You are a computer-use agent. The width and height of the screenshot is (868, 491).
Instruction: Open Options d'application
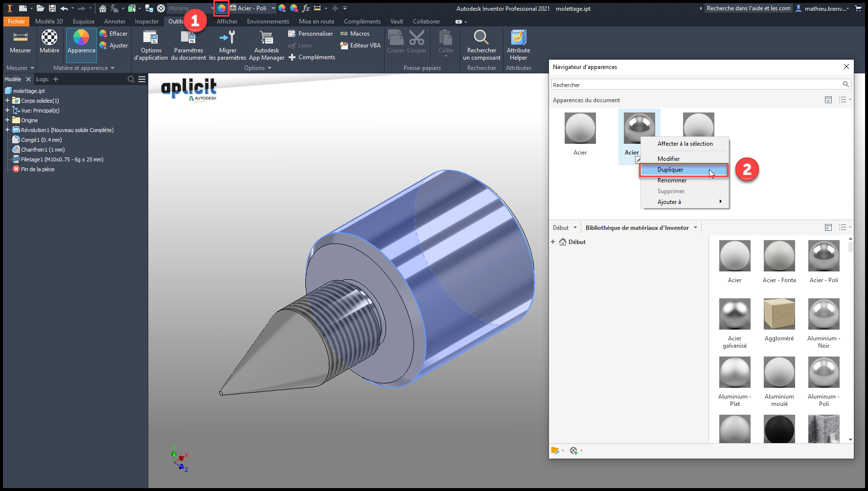click(x=151, y=38)
